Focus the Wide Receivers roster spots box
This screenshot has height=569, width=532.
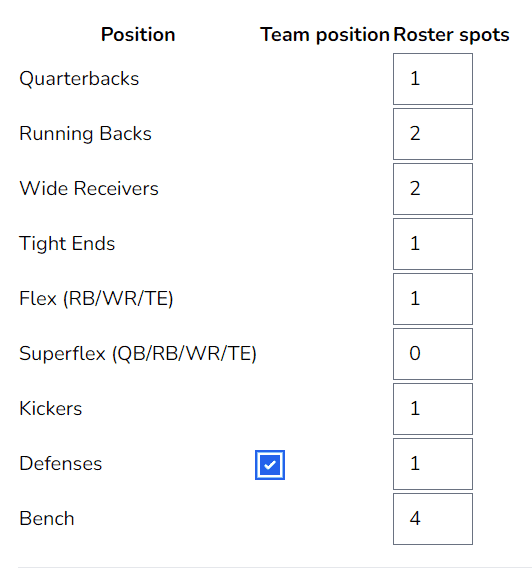433,189
